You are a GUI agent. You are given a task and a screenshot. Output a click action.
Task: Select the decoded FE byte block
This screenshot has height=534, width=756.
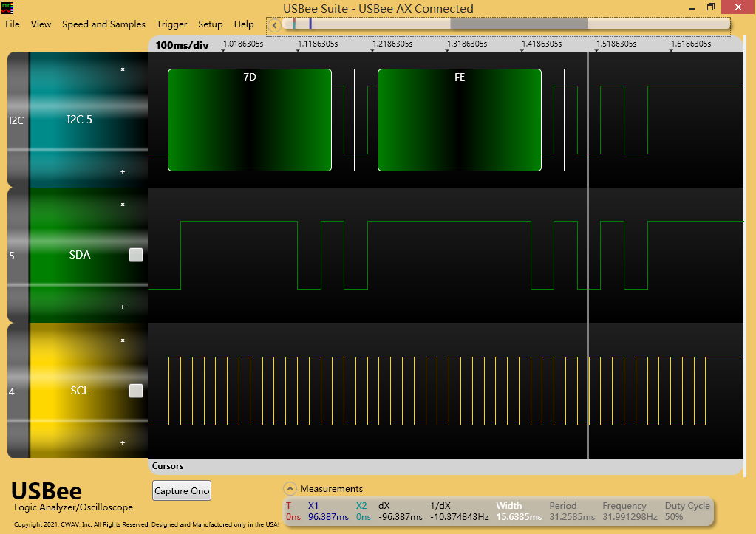[460, 120]
